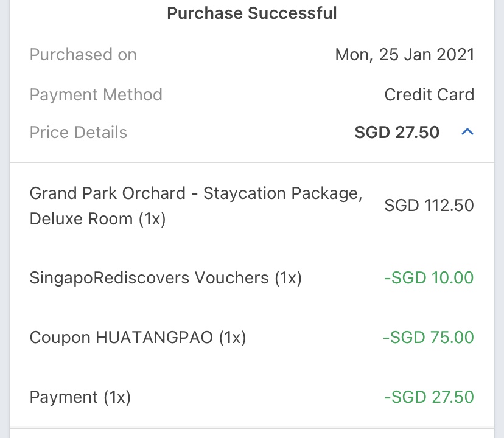Click the -SGD 10.00 voucher discount
The width and height of the screenshot is (504, 438).
click(429, 278)
